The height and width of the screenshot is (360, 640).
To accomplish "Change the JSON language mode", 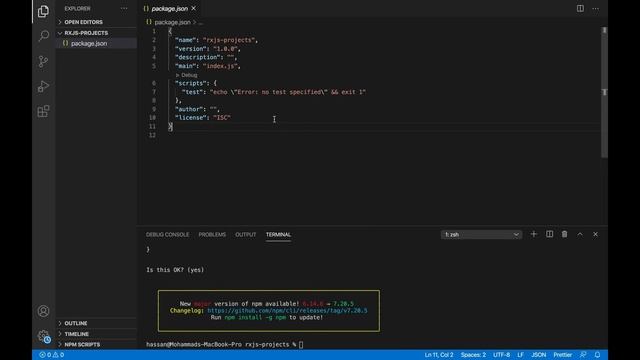I will click(x=538, y=355).
